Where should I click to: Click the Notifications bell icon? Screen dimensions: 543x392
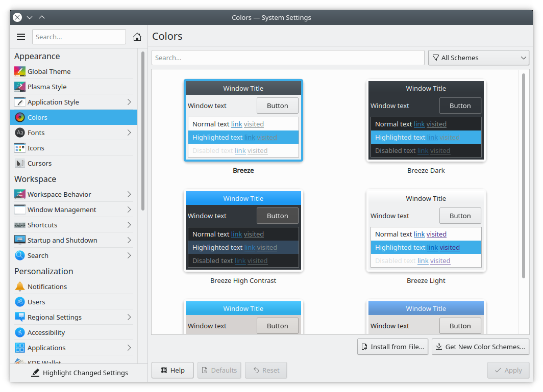(x=20, y=286)
